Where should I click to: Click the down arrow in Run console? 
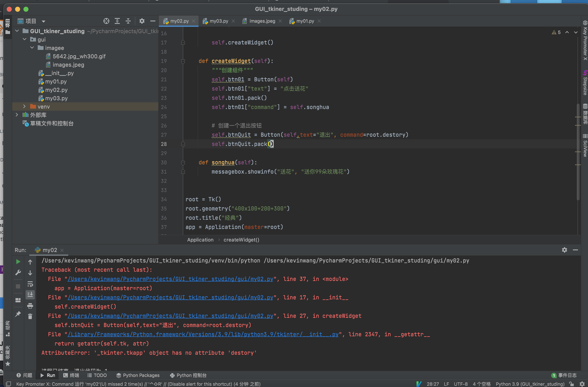(x=30, y=273)
